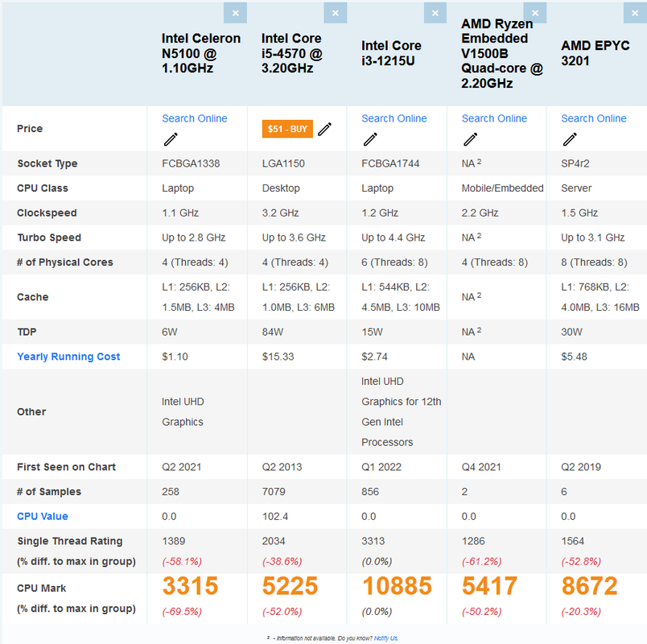Click yearly running cost $15.33
Image resolution: width=647 pixels, height=644 pixels.
click(278, 357)
